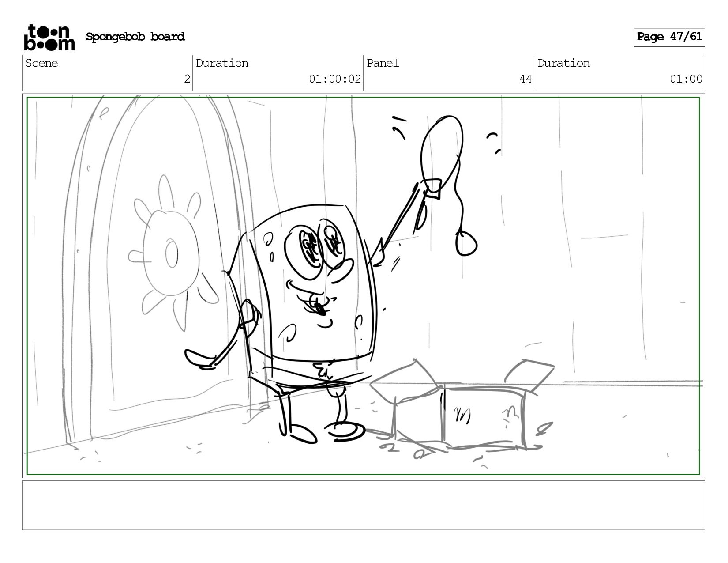Click the Toon Boom logo
Image resolution: width=728 pixels, height=563 pixels.
pyautogui.click(x=49, y=37)
